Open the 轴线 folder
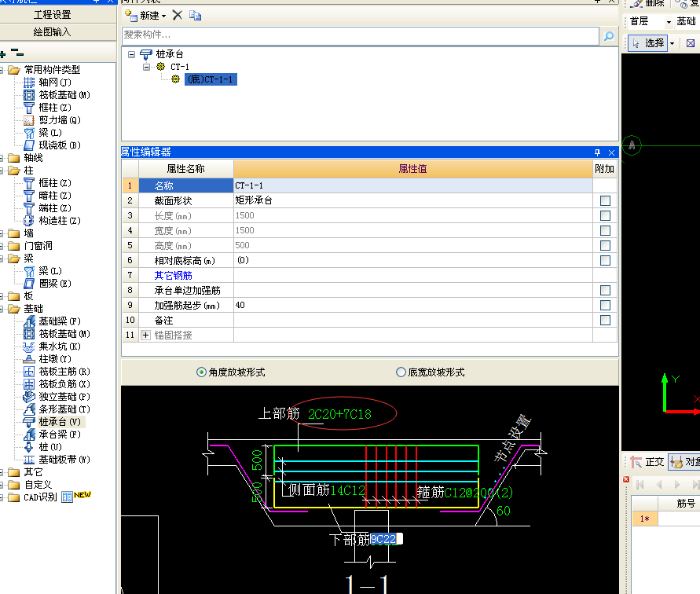Image resolution: width=700 pixels, height=594 pixels. click(25, 158)
